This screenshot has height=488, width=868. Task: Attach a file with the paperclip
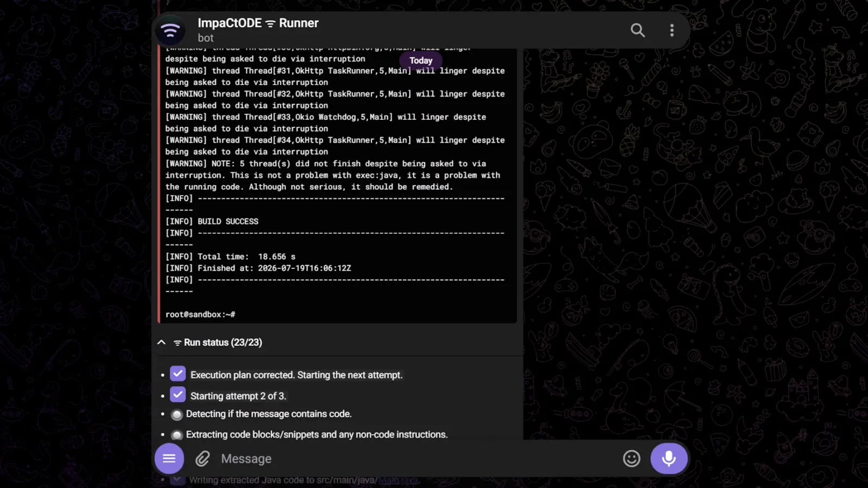point(203,459)
